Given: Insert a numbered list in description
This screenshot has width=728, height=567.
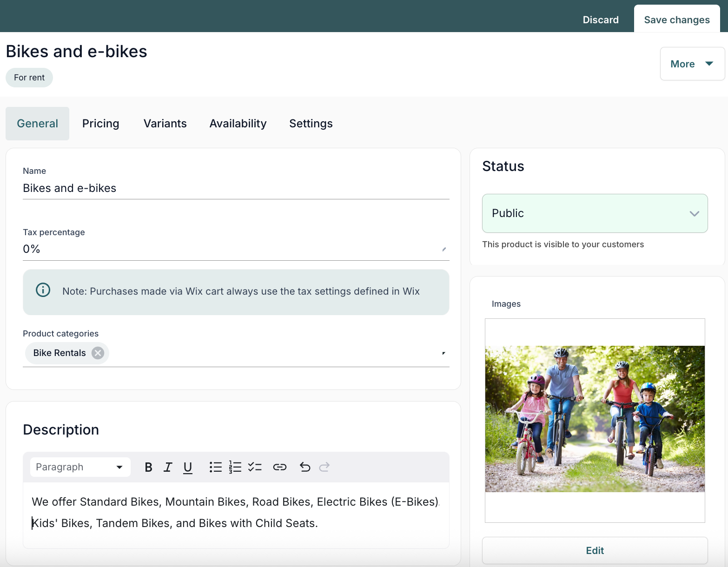Looking at the screenshot, I should (235, 467).
